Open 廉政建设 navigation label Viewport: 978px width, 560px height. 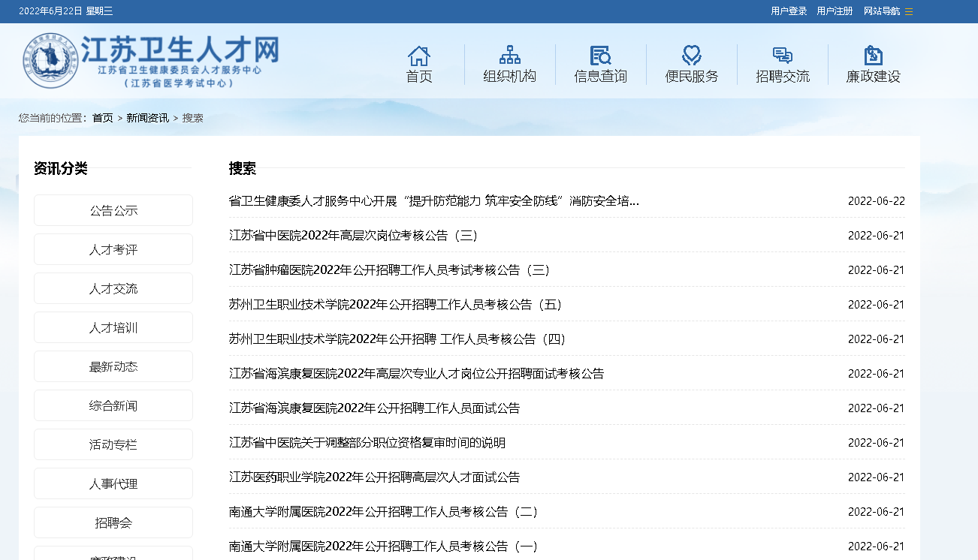pyautogui.click(x=873, y=77)
